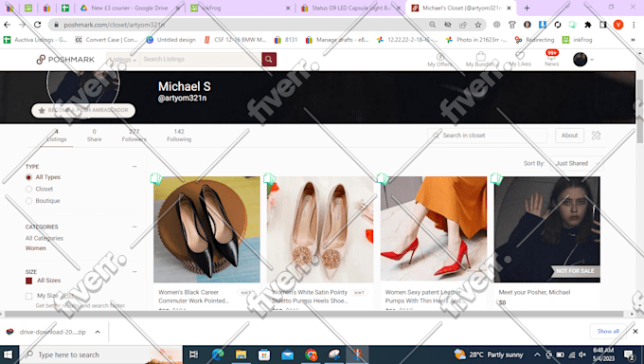The image size is (644, 364).
Task: Open the Following list
Action: pyautogui.click(x=179, y=136)
